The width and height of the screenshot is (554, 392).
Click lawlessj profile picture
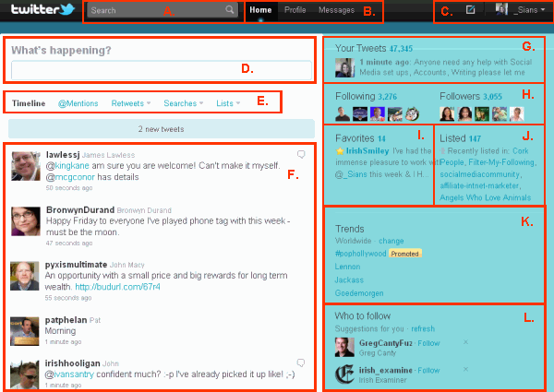26,166
